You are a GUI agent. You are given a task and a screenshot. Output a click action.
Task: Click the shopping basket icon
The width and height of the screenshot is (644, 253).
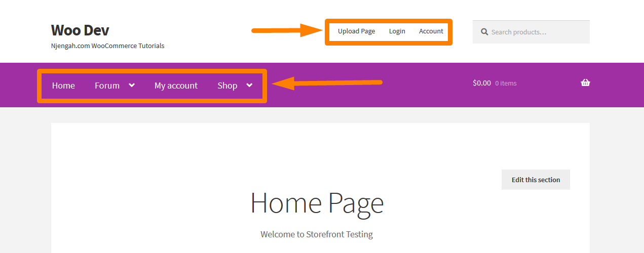pos(585,83)
